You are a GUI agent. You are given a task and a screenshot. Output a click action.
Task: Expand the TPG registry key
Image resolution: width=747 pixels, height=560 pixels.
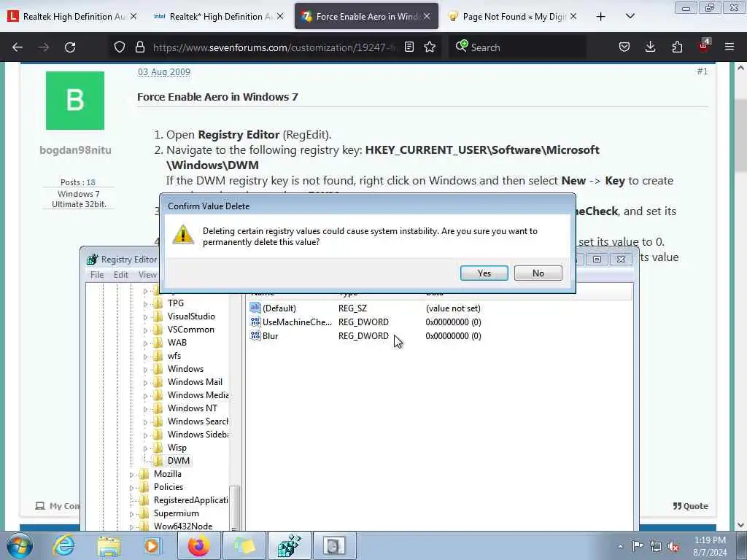pyautogui.click(x=145, y=304)
